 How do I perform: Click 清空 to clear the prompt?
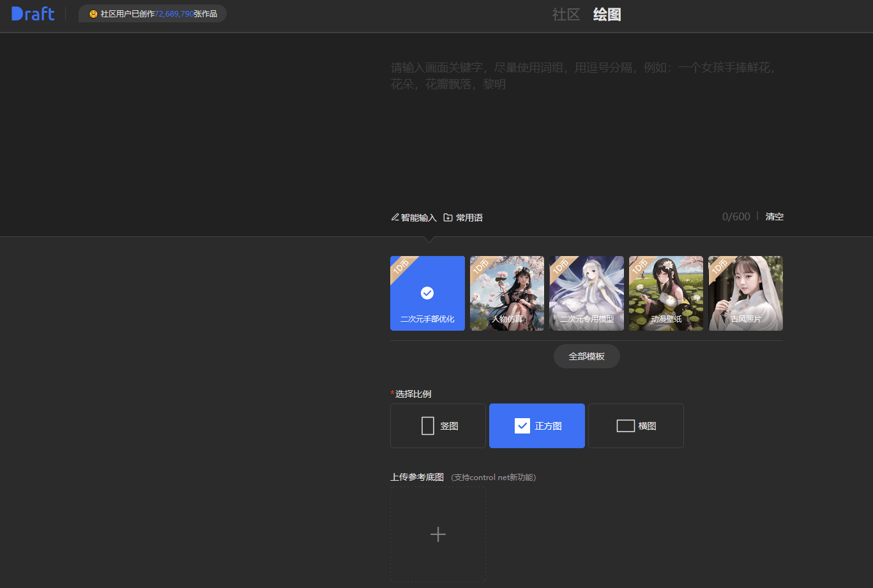click(x=774, y=217)
